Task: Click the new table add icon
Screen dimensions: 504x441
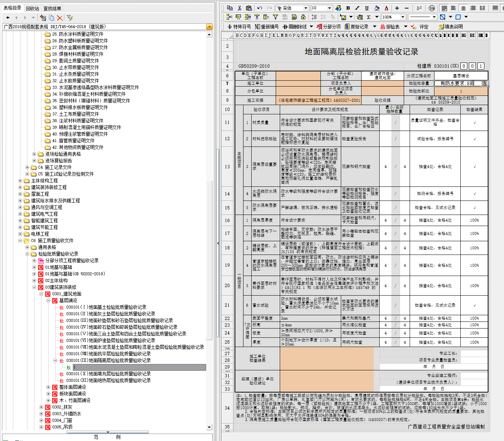Action: pyautogui.click(x=43, y=17)
